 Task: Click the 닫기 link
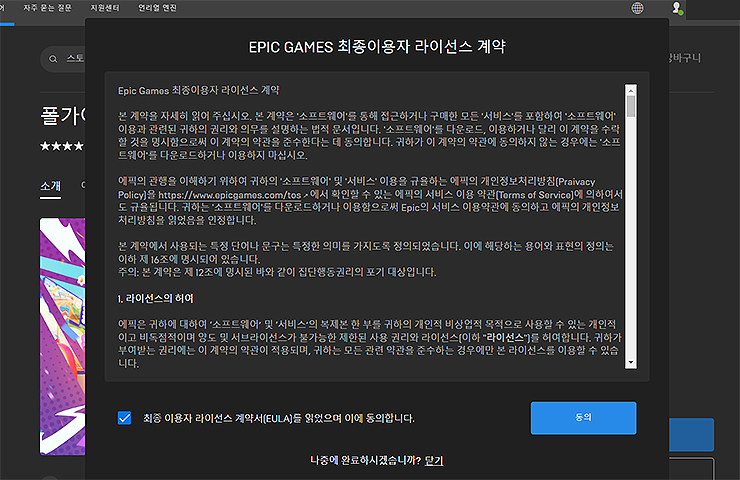click(x=434, y=460)
